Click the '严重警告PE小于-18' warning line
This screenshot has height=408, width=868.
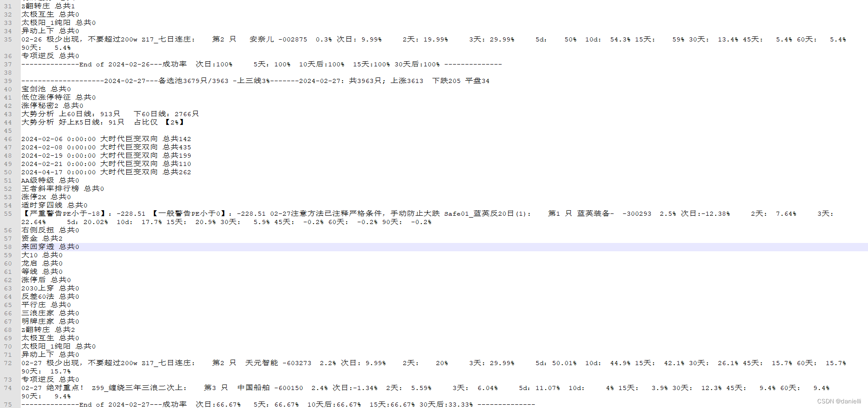pyautogui.click(x=428, y=218)
